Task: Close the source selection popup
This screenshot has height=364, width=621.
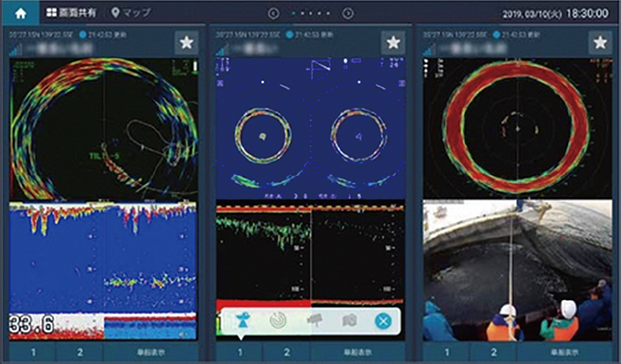Action: (382, 321)
